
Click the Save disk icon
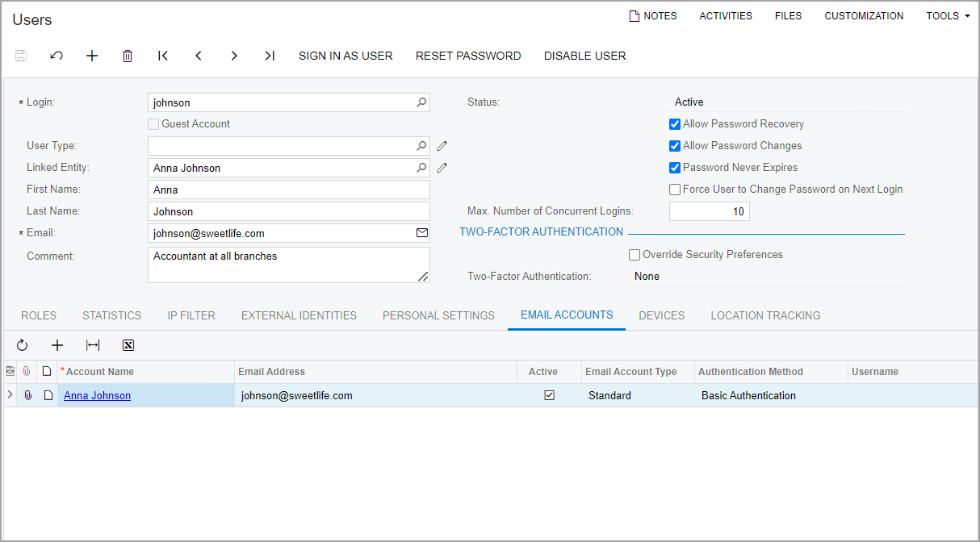[21, 56]
